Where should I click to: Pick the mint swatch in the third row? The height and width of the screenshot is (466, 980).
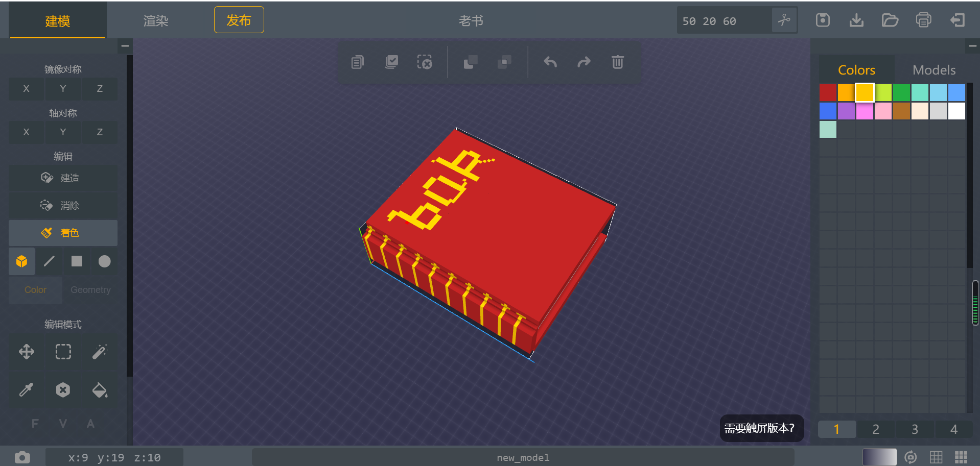pyautogui.click(x=828, y=129)
